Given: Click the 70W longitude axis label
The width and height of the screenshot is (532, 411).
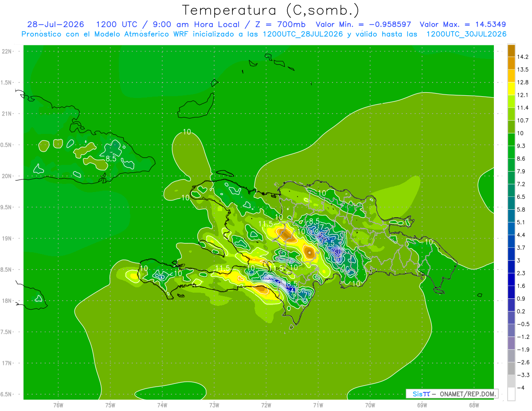Looking at the screenshot, I should 370,405.
